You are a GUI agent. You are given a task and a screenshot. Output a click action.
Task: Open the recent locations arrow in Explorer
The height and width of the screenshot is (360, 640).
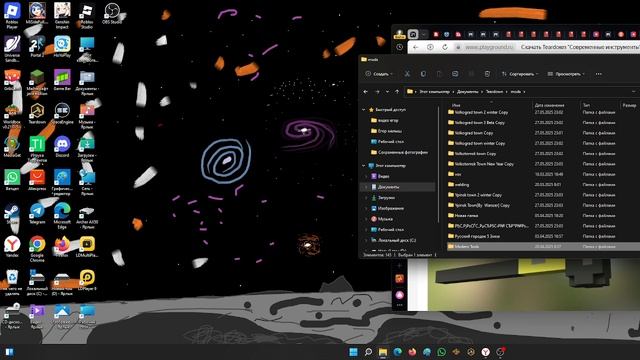pos(387,92)
